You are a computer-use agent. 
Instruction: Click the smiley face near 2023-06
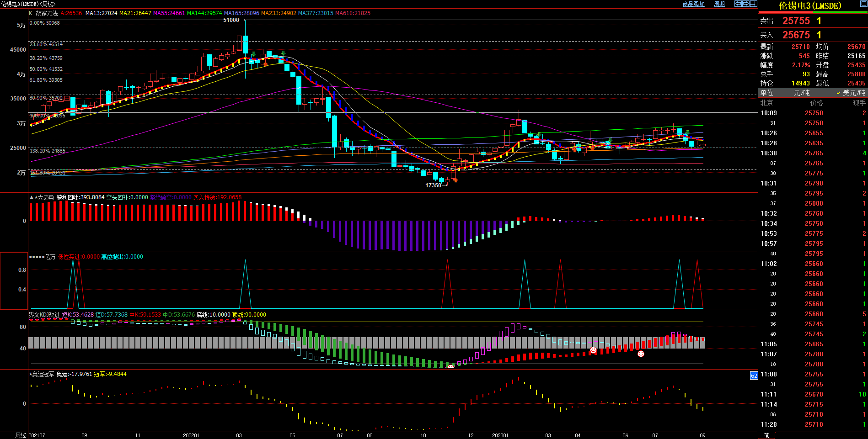[641, 354]
